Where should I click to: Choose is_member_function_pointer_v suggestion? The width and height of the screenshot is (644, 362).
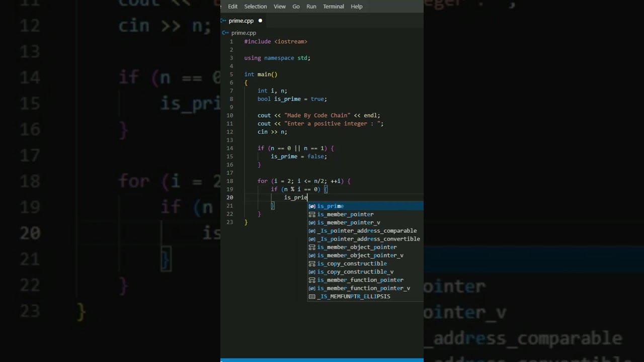point(365,288)
